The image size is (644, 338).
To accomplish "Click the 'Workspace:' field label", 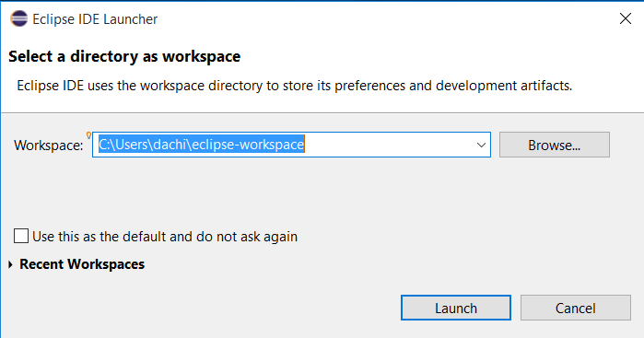I will [x=49, y=146].
